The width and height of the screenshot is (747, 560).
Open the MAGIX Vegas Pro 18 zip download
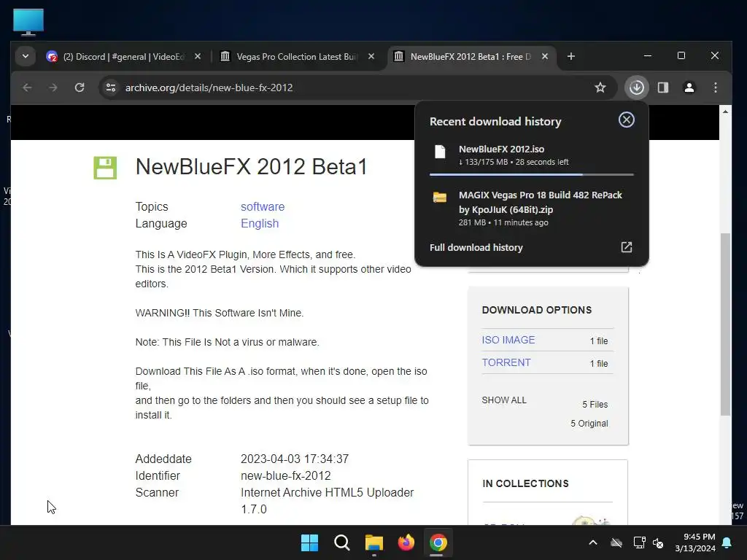[532, 208]
